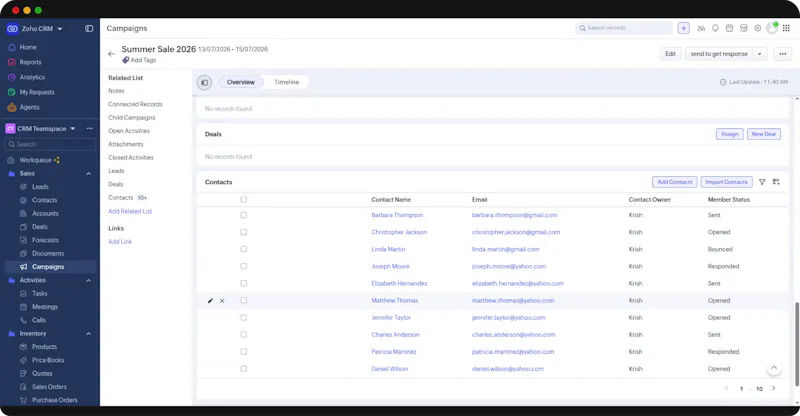This screenshot has height=416, width=800.
Task: Open Barbara Thompson contact link
Action: click(397, 215)
